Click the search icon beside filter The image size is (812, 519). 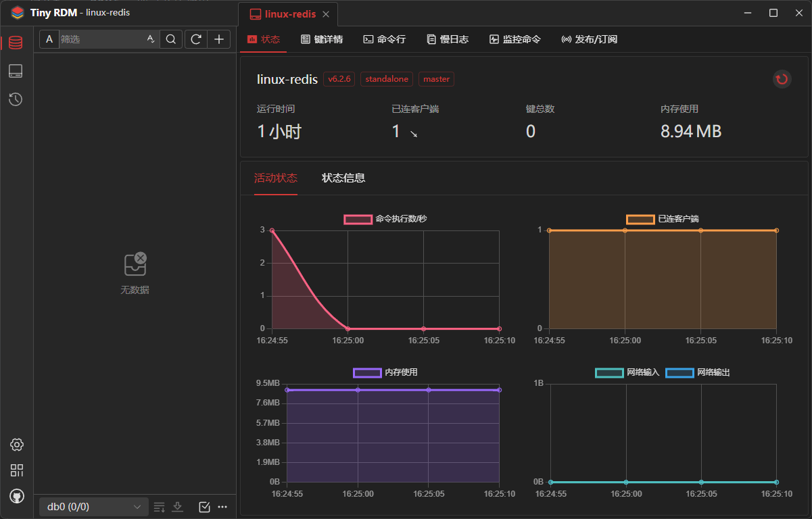[x=171, y=40]
